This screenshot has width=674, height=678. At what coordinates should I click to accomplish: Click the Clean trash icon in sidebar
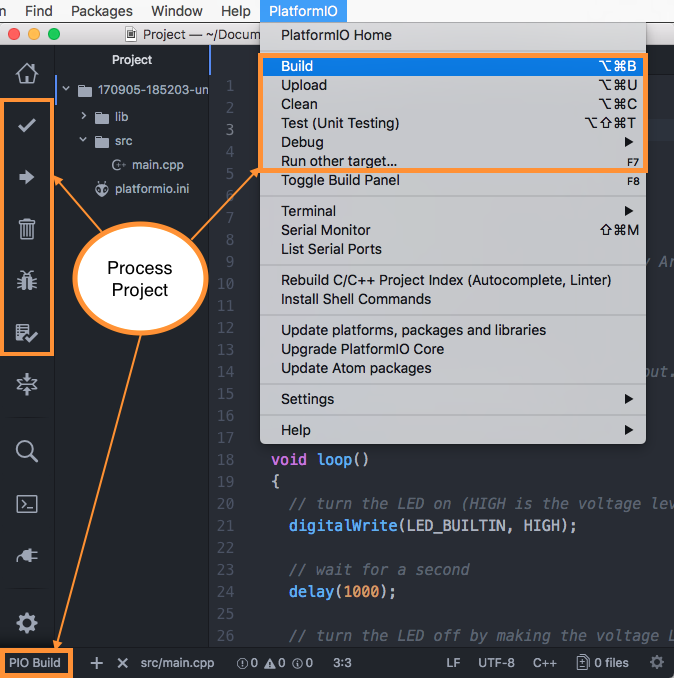click(27, 229)
